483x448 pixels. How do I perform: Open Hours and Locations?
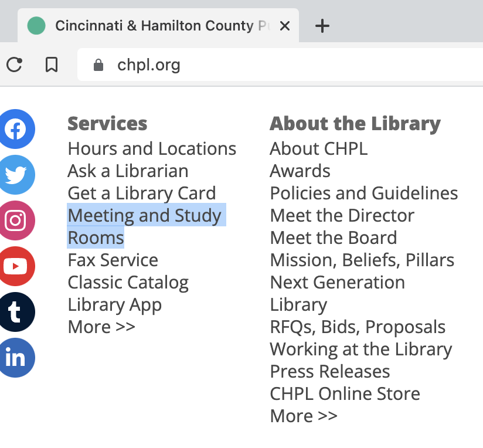pyautogui.click(x=152, y=148)
